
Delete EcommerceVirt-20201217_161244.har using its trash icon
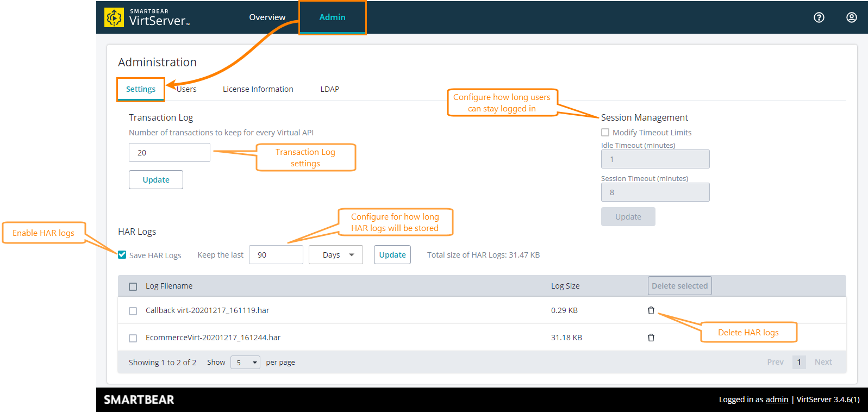(x=651, y=338)
